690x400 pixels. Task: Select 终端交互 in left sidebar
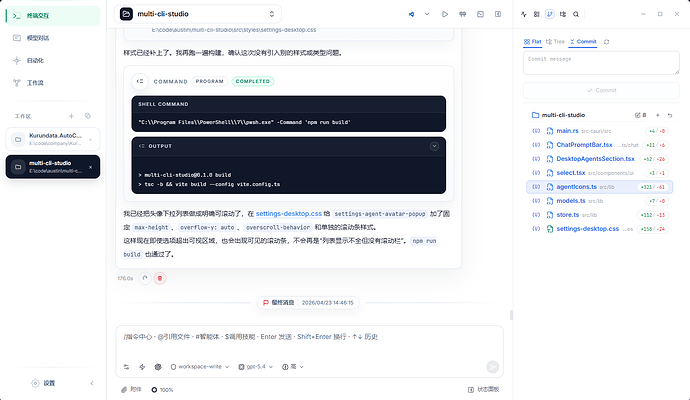coord(53,16)
